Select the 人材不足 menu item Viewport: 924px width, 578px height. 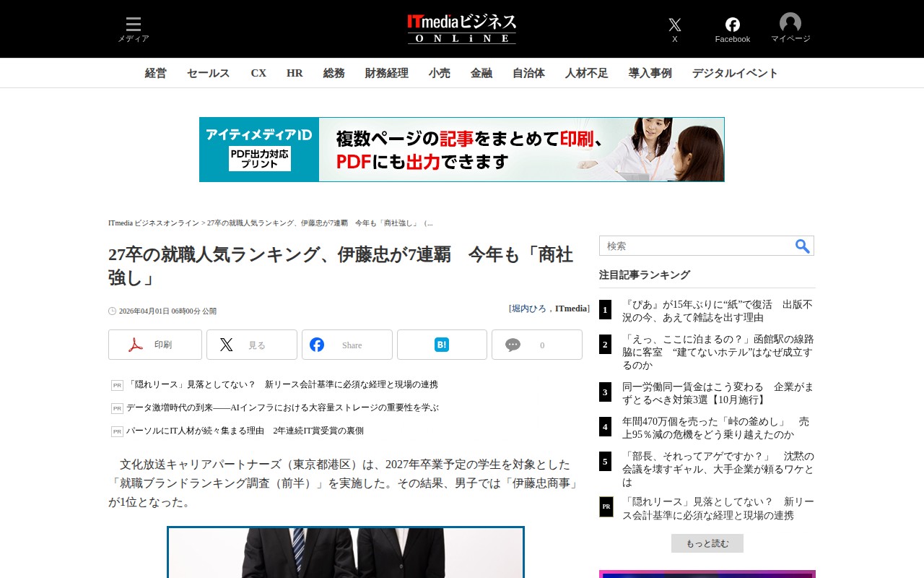[587, 73]
